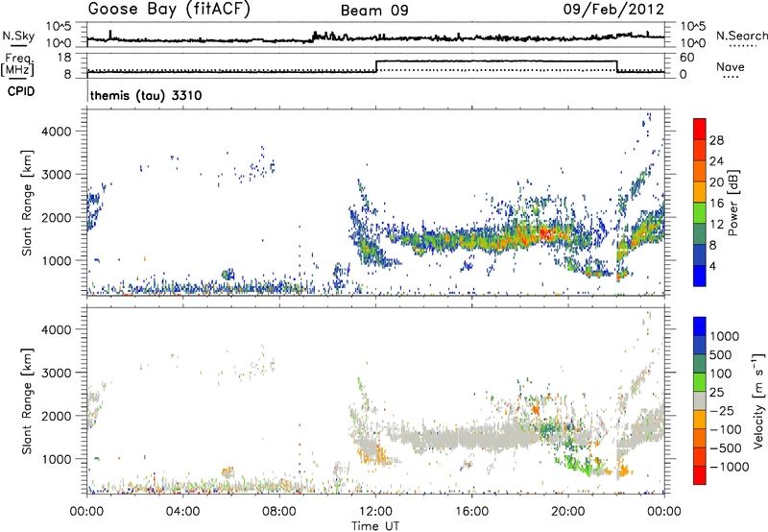Viewport: 768px width, 532px height.
Task: Click the 'Goose Bay (fitACF)' title text
Action: click(169, 10)
